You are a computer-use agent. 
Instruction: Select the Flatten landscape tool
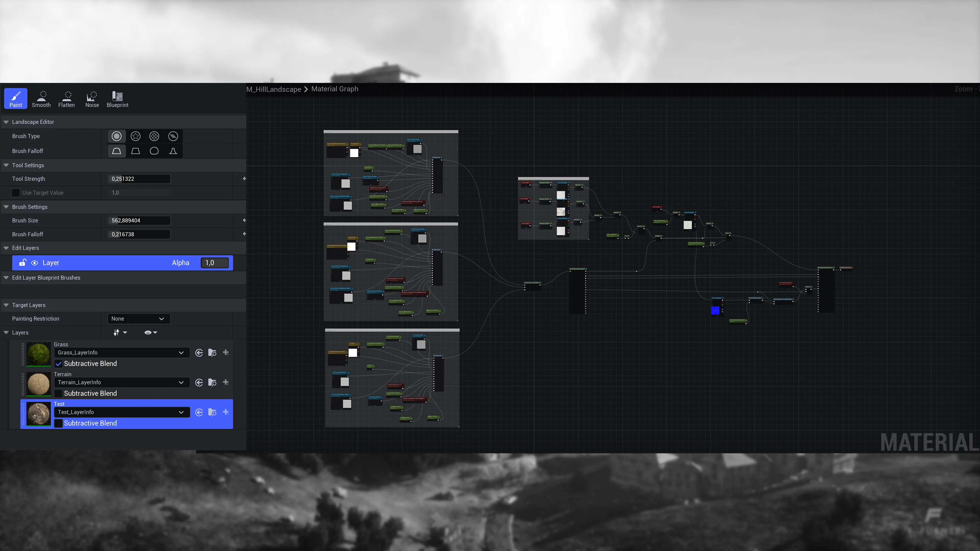[67, 99]
